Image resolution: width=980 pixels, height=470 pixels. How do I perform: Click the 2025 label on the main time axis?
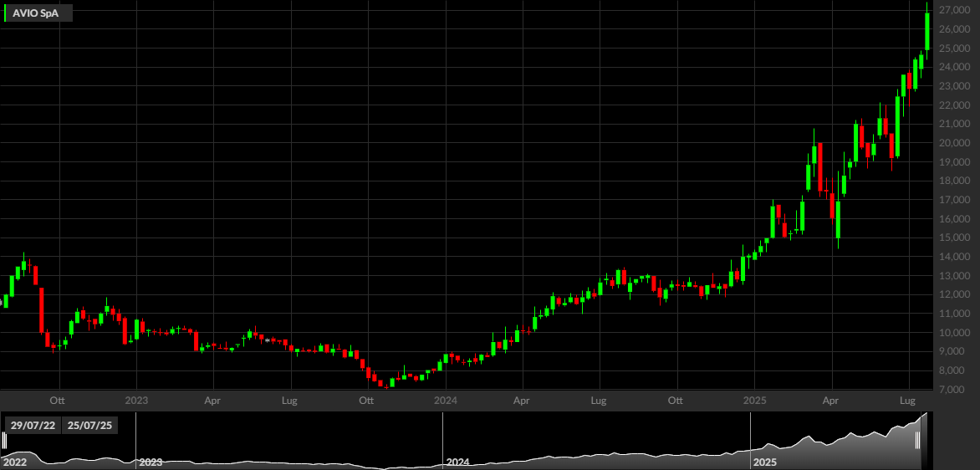pyautogui.click(x=753, y=400)
